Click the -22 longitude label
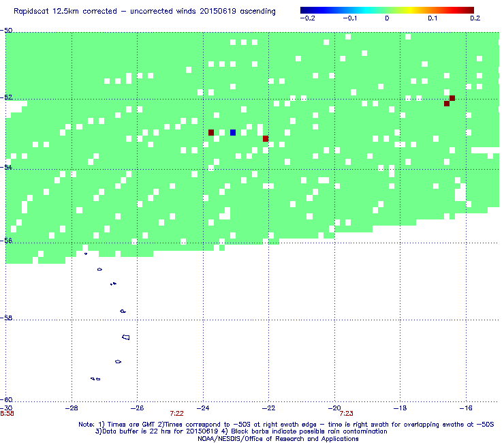504x443 pixels. (269, 408)
